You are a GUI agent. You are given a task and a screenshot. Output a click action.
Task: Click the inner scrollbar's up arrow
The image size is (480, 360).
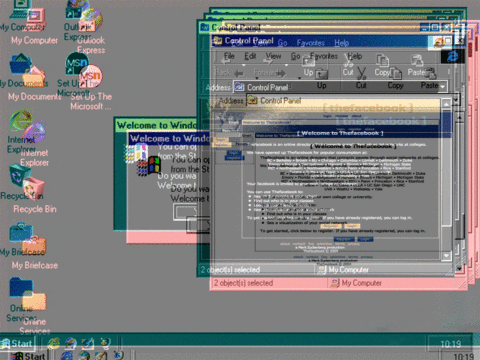click(447, 104)
